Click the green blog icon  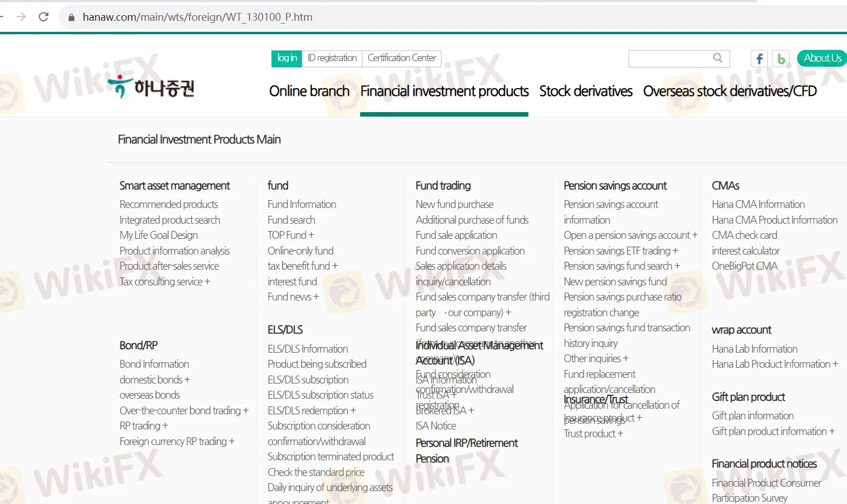coord(781,58)
